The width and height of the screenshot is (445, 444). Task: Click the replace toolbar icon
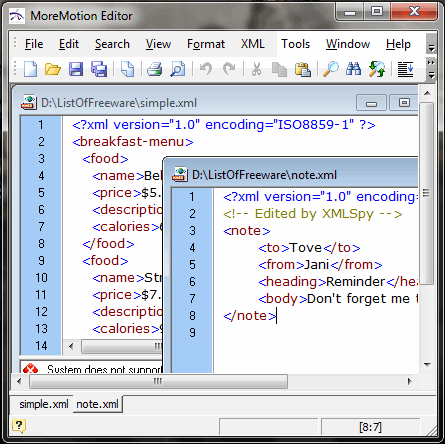click(377, 69)
